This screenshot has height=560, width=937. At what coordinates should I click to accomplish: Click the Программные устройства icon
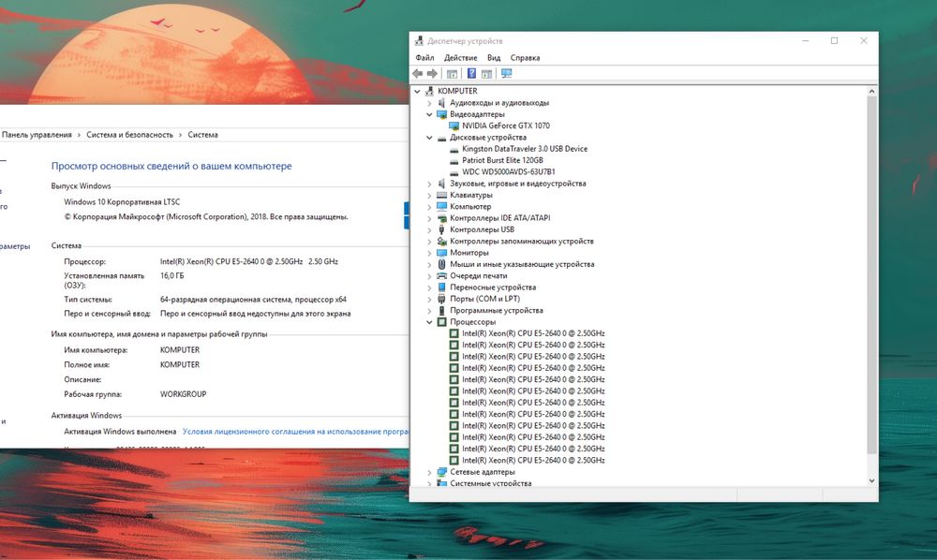441,311
